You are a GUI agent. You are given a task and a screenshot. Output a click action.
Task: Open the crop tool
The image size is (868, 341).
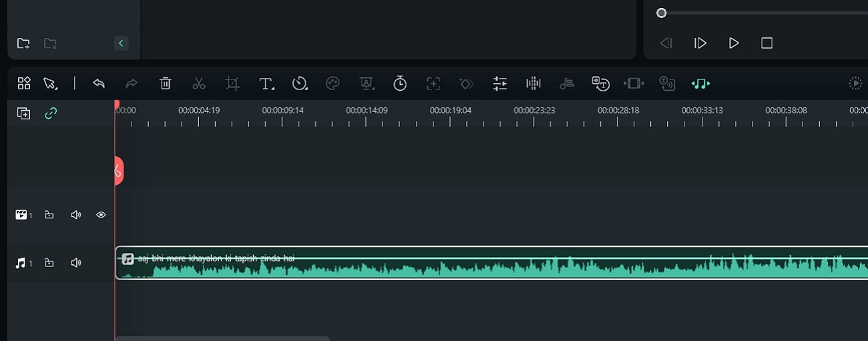coord(232,83)
